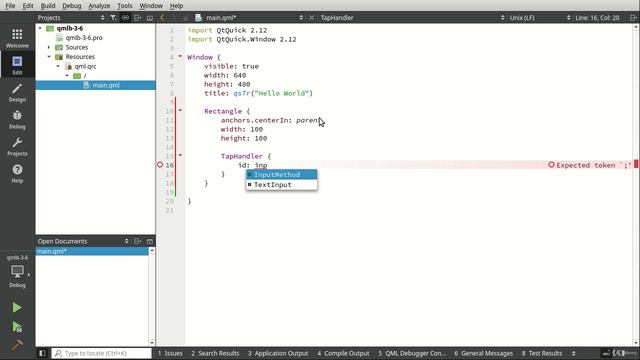The image size is (640, 360).
Task: Choose TextInput from completion popup
Action: (x=282, y=184)
